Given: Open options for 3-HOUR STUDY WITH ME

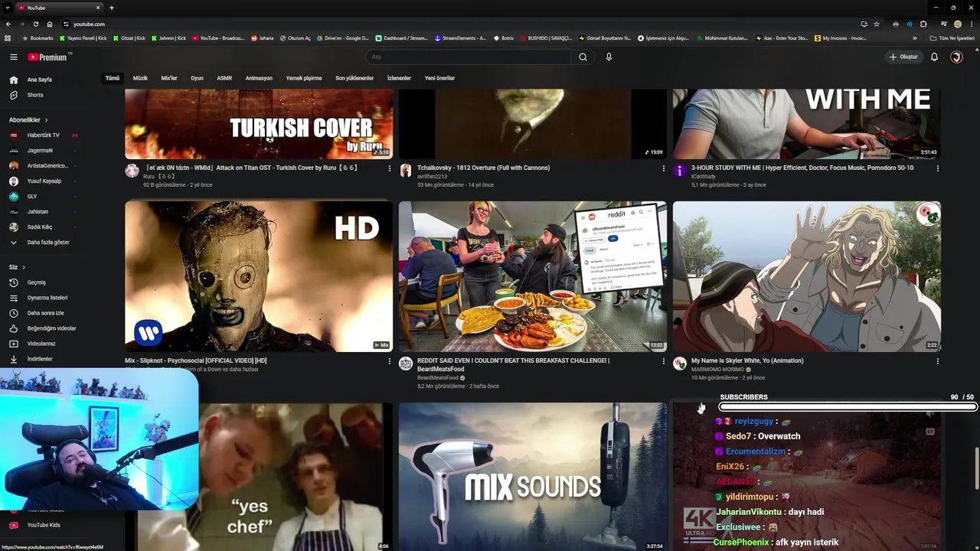Looking at the screenshot, I should pyautogui.click(x=937, y=168).
